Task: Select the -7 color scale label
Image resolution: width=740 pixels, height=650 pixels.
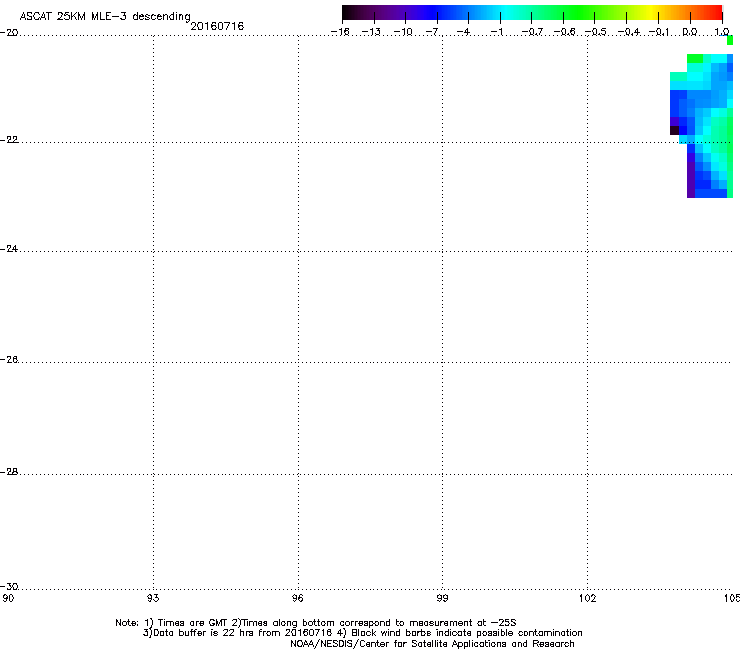Action: (x=434, y=32)
